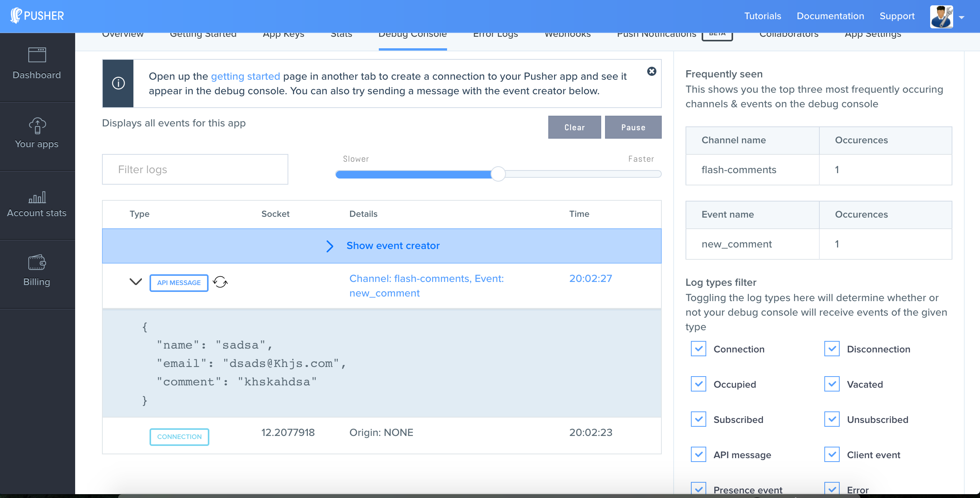
Task: Uncheck the Vacated log type
Action: pyautogui.click(x=832, y=384)
